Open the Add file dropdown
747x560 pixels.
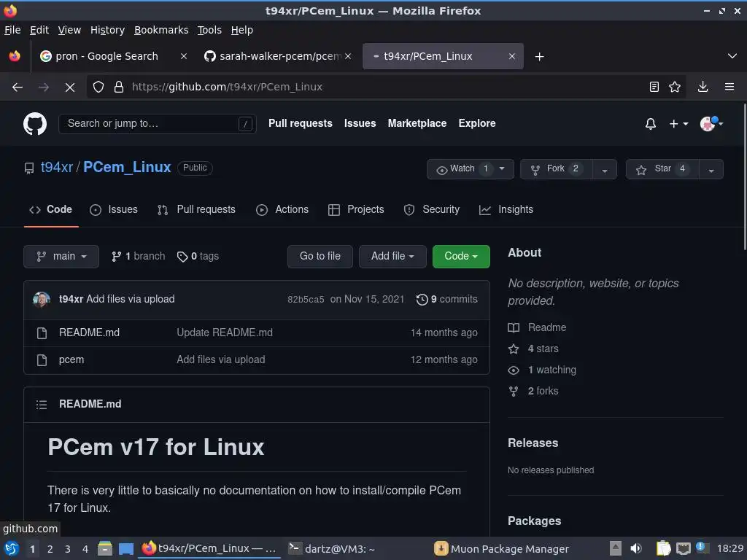point(392,257)
